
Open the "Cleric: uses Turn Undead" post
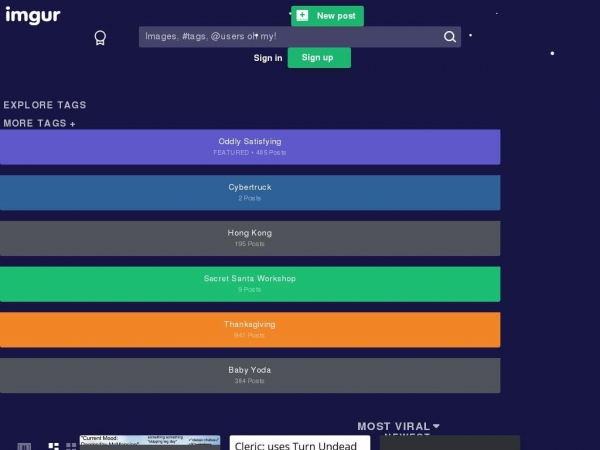(x=300, y=443)
